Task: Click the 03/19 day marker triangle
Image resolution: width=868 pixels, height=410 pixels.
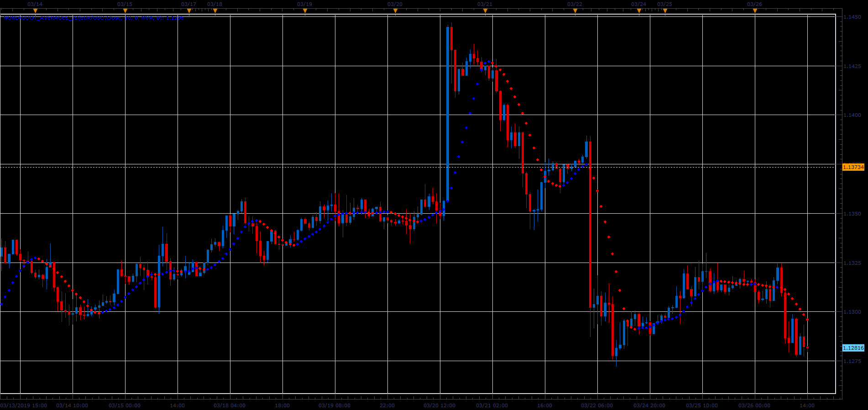Action: [x=305, y=11]
